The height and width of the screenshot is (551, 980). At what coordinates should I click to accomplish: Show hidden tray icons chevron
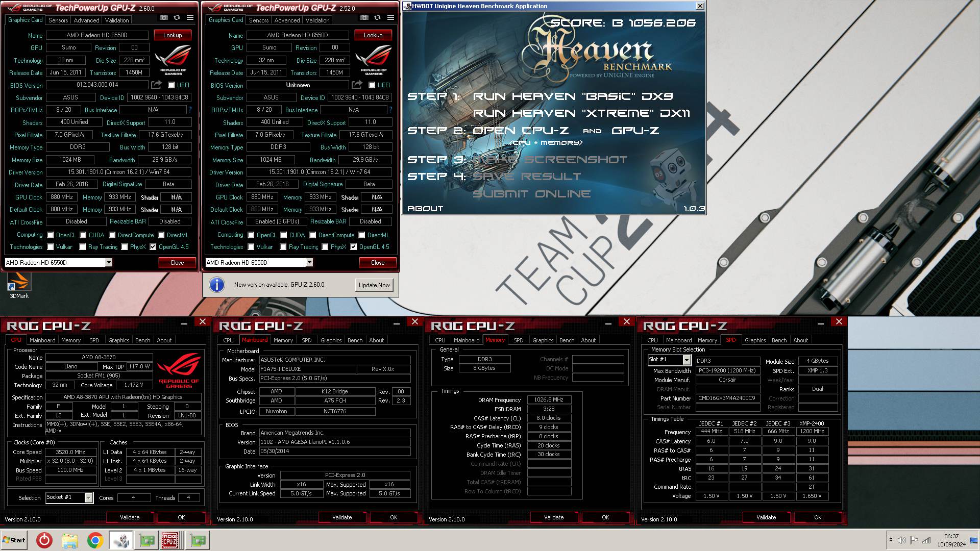click(891, 540)
